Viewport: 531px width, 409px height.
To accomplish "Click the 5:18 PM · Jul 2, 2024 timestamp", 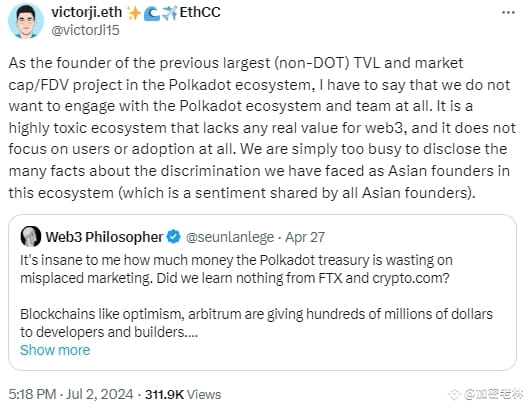I will pyautogui.click(x=71, y=394).
